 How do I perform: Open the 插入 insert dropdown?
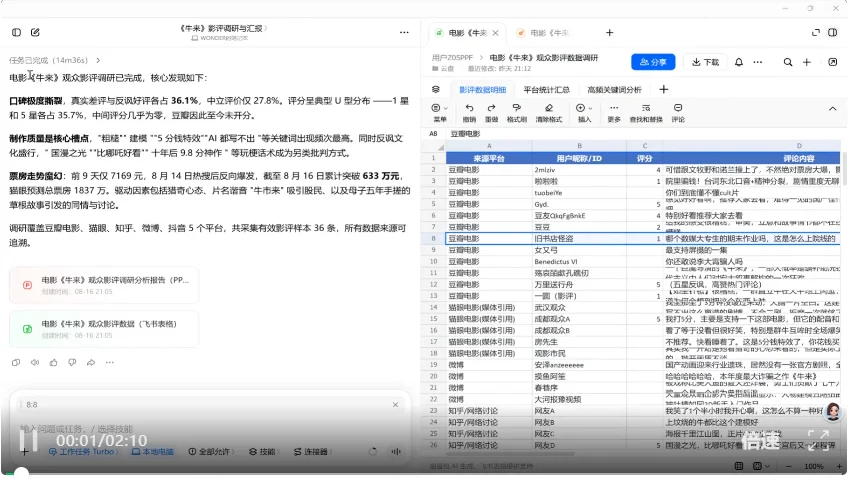tap(584, 113)
